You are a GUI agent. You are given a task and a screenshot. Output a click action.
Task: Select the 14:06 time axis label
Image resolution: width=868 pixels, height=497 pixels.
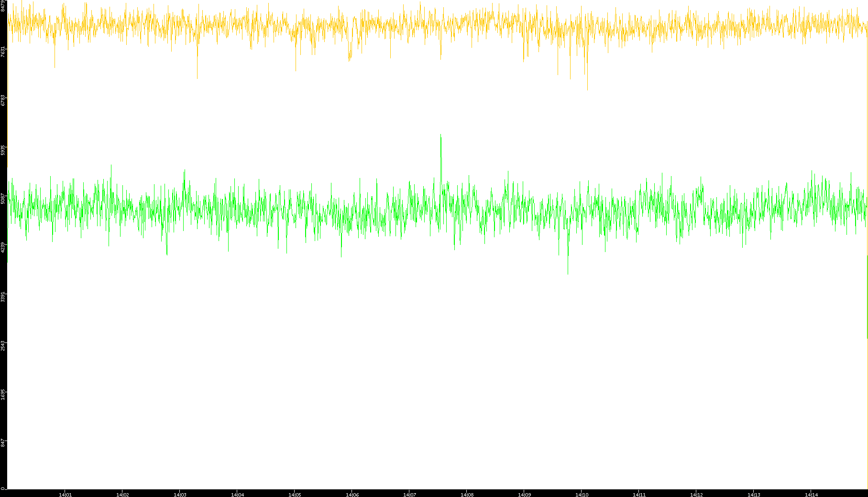coord(352,495)
